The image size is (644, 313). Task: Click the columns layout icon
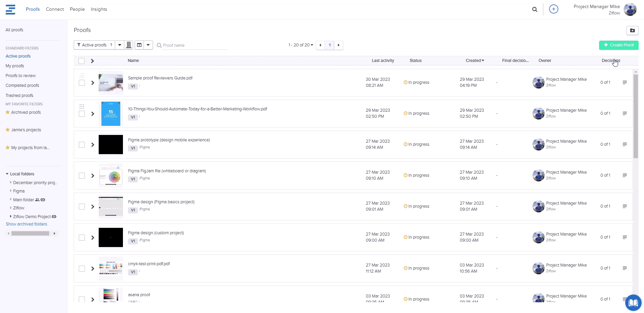pyautogui.click(x=139, y=45)
